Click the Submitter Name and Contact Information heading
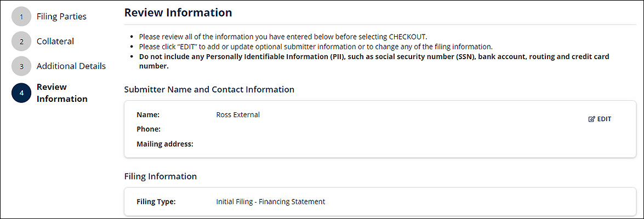Image resolution: width=644 pixels, height=219 pixels. [x=209, y=89]
